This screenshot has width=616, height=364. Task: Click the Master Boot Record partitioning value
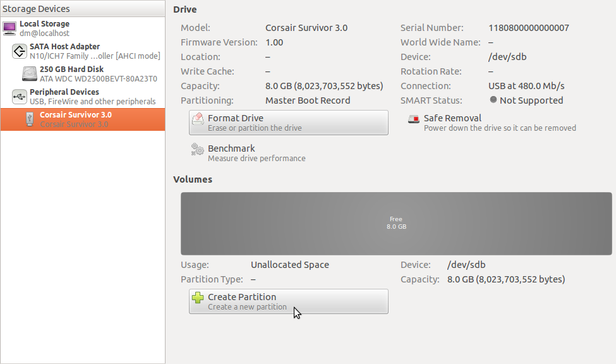point(308,100)
